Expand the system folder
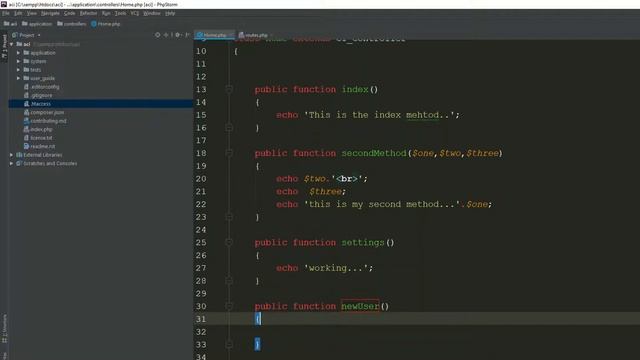This screenshot has height=360, width=640. tap(18, 61)
